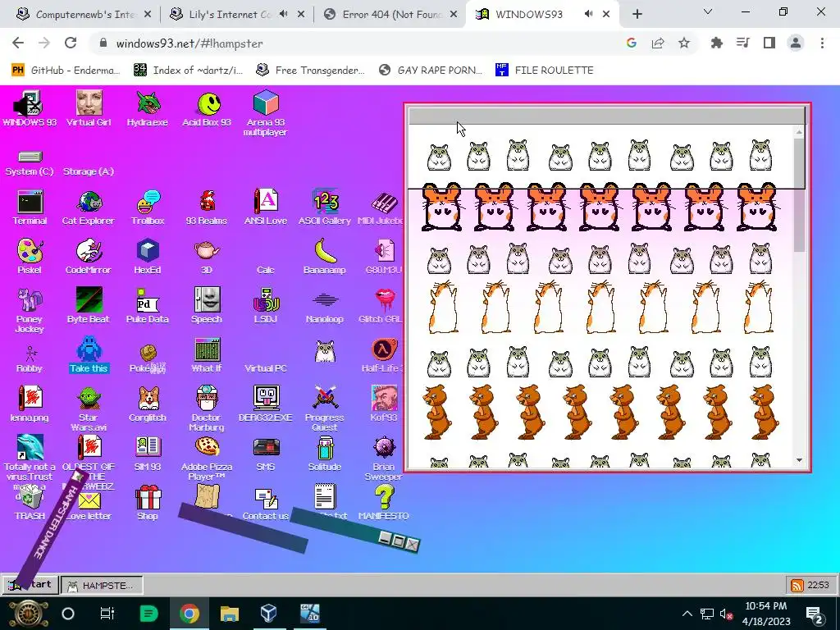Image resolution: width=840 pixels, height=630 pixels.
Task: Launch HexEd icon
Action: (x=148, y=257)
